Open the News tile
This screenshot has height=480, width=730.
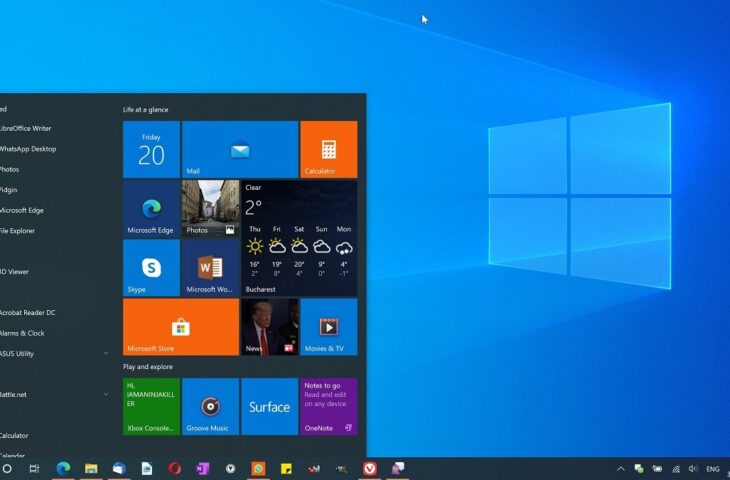click(x=270, y=327)
